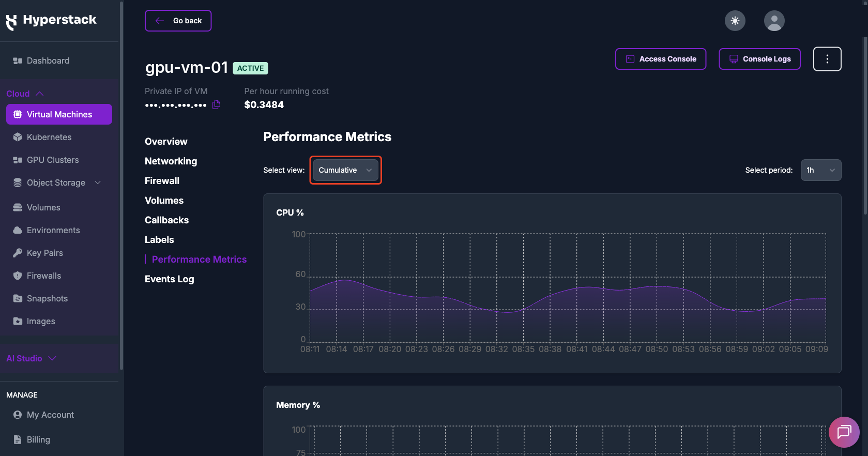Open the Cumulative view dropdown
The width and height of the screenshot is (868, 456).
[345, 170]
